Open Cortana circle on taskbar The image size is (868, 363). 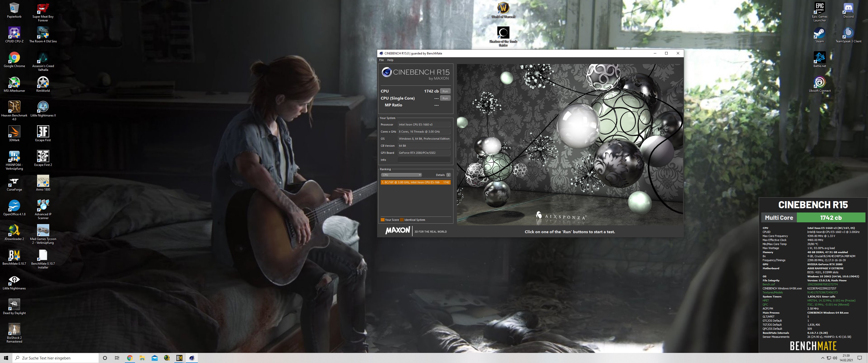coord(105,358)
